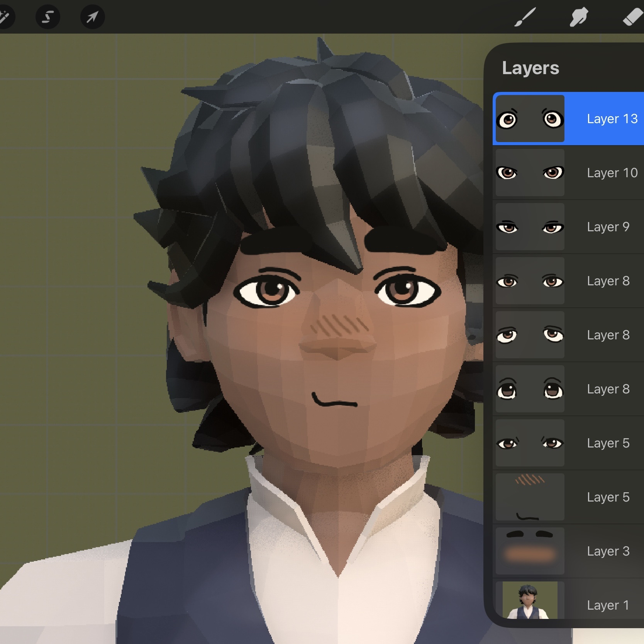The width and height of the screenshot is (644, 644).
Task: Select Layer 9 in the layers list
Action: [568, 227]
